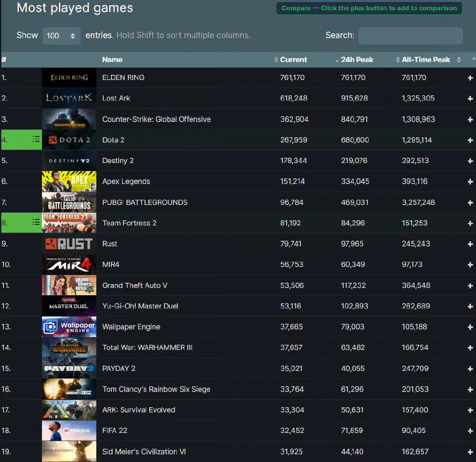476x462 pixels.
Task: Click the Counter-Strike thumbnail image
Action: [x=69, y=119]
